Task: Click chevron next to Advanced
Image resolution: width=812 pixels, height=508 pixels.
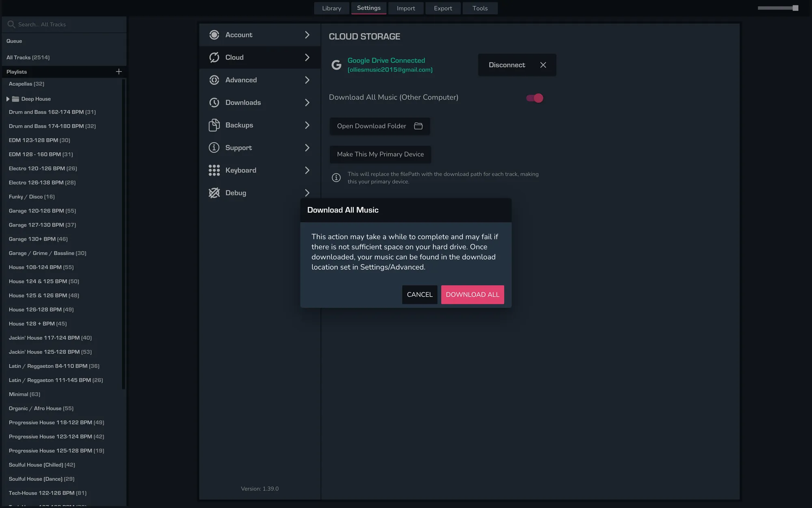Action: pyautogui.click(x=307, y=80)
